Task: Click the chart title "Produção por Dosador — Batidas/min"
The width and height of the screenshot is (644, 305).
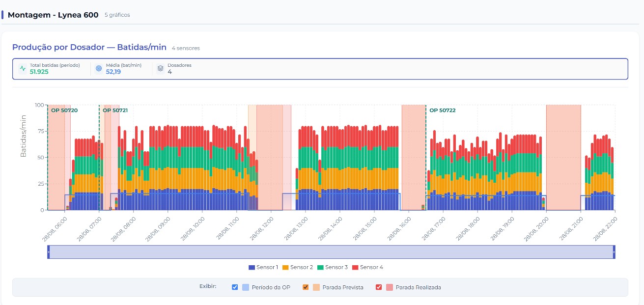Action: [x=89, y=47]
